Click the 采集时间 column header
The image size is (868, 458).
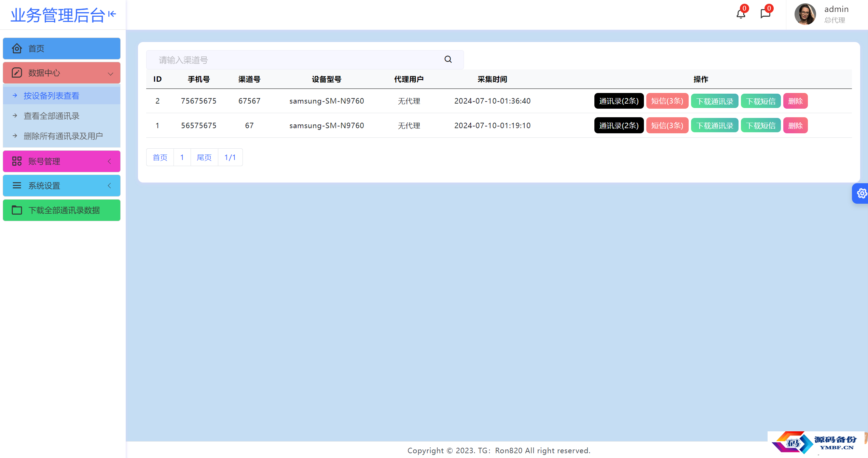pyautogui.click(x=492, y=79)
